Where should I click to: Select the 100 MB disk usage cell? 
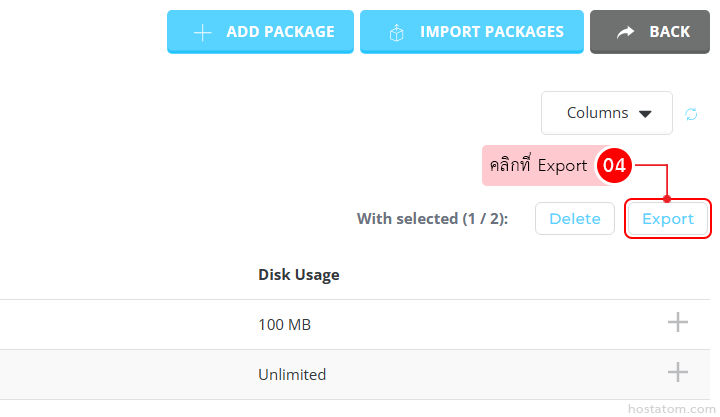pos(284,325)
